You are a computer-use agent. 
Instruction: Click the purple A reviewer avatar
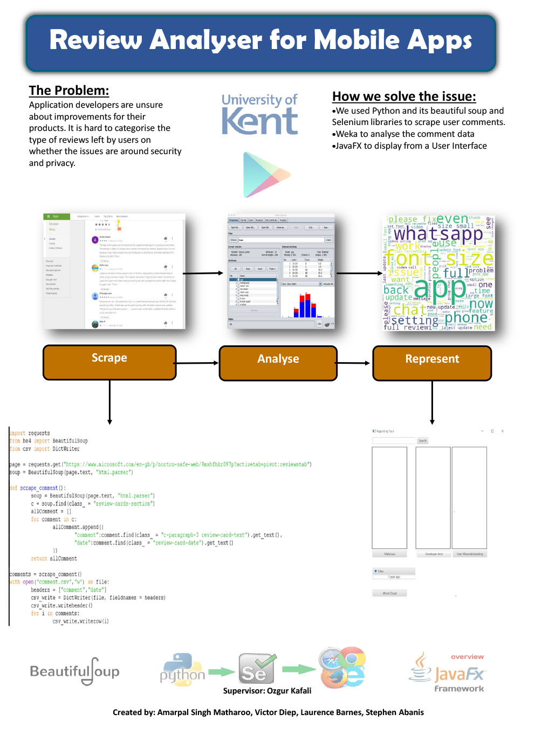95,240
